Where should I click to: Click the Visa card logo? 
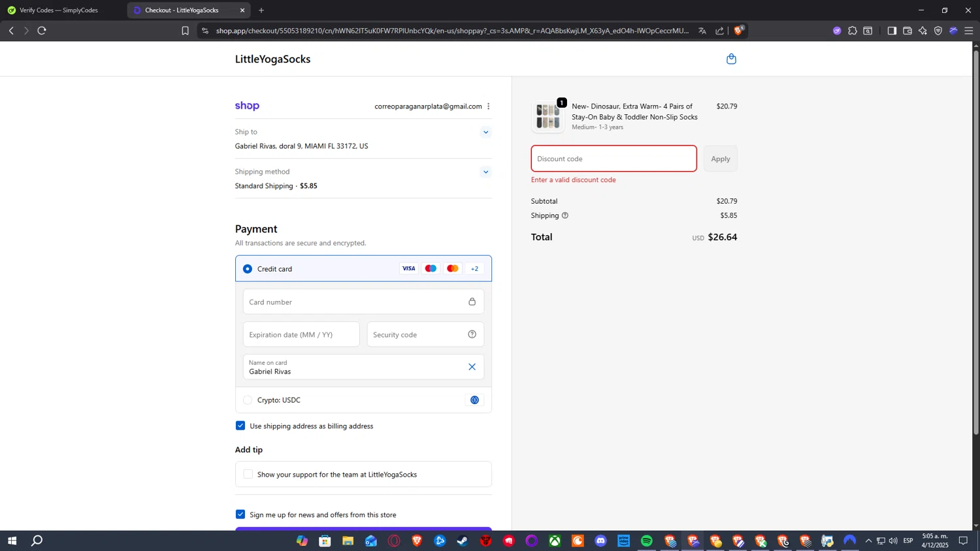pos(408,268)
